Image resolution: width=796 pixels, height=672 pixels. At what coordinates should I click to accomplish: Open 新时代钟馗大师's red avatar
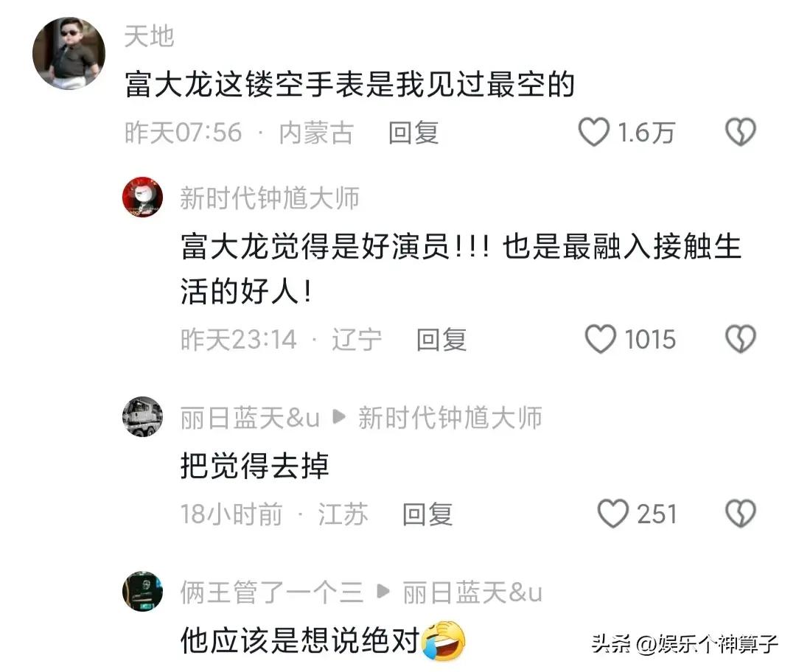pos(143,197)
